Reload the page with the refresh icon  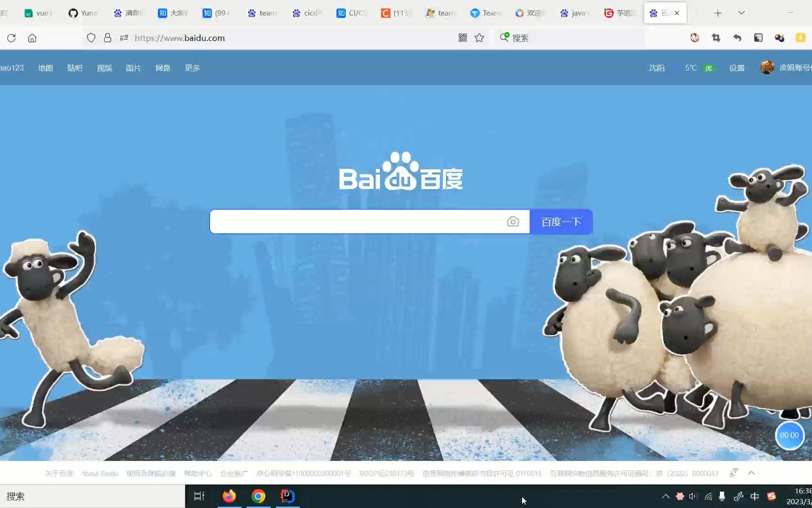[x=11, y=38]
